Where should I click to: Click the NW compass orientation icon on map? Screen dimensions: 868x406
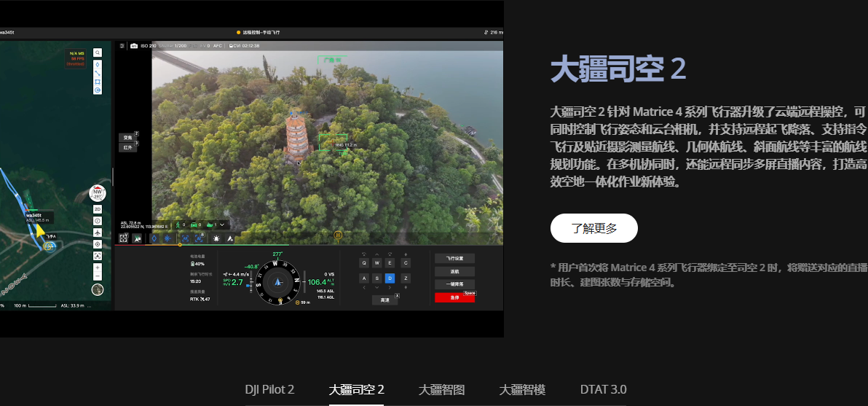pos(97,193)
